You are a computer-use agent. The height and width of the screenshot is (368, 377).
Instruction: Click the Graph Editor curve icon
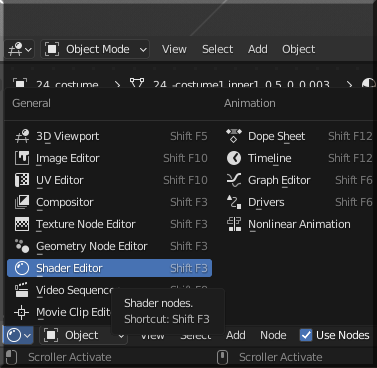(x=234, y=180)
